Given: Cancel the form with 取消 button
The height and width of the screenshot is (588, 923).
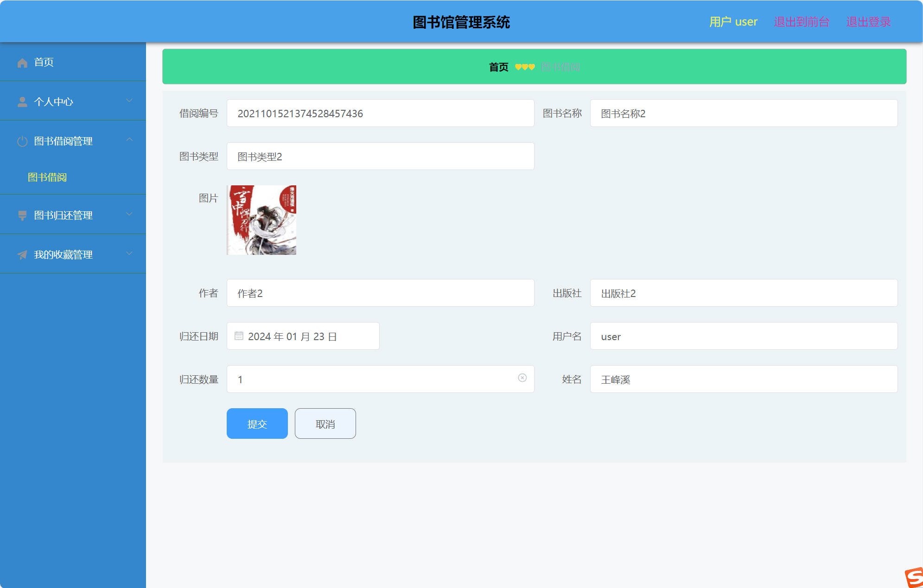Looking at the screenshot, I should tap(325, 423).
